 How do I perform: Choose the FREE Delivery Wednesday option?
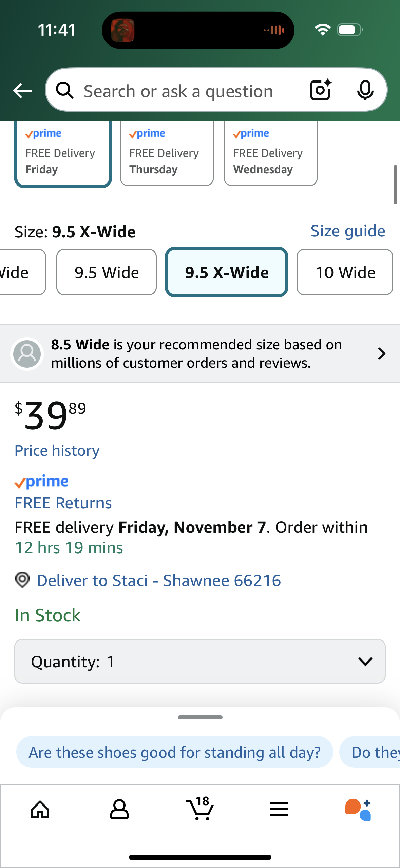click(270, 155)
